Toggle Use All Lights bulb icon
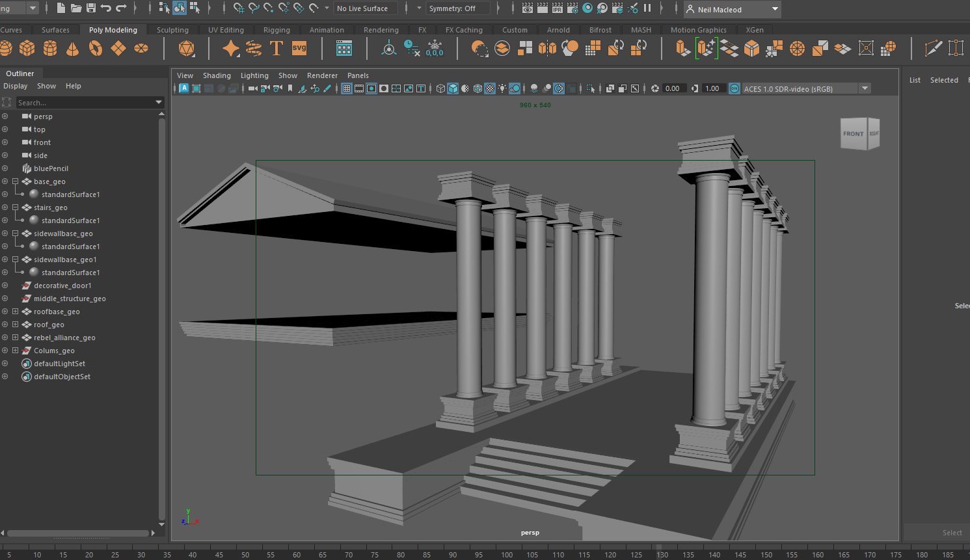The height and width of the screenshot is (560, 970). click(502, 88)
